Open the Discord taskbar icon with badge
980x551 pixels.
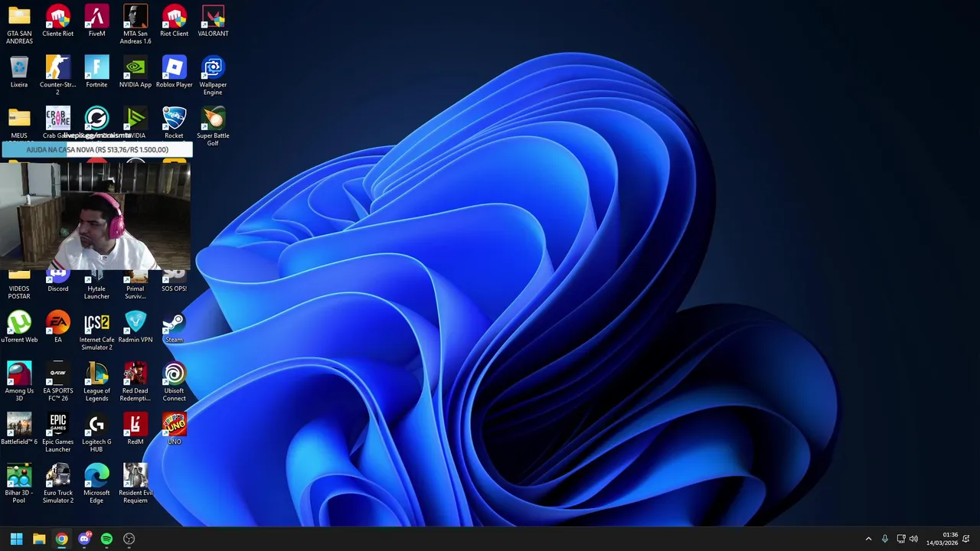coord(84,539)
